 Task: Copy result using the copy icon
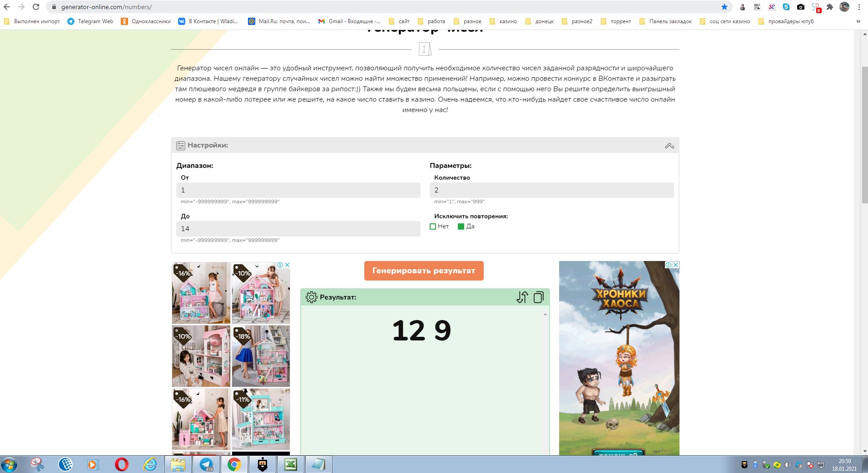(539, 297)
